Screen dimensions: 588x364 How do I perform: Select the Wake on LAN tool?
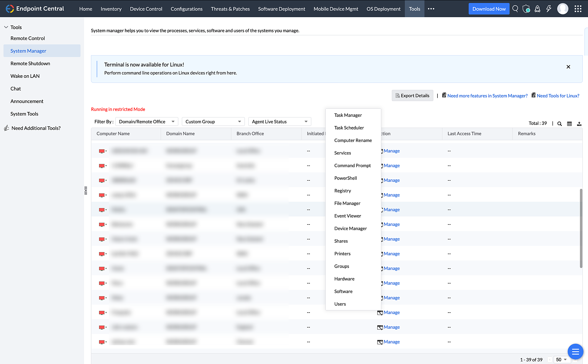pos(25,76)
